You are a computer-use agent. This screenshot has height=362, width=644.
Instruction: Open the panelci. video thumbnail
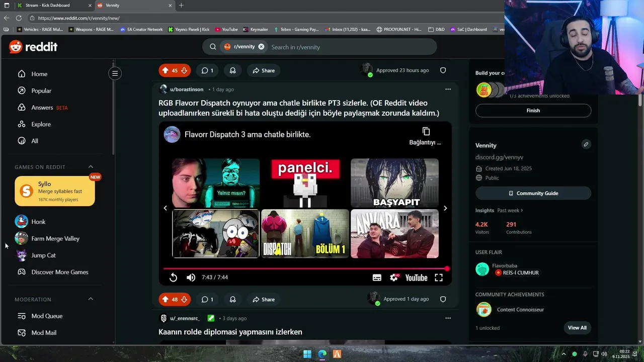pos(305,183)
